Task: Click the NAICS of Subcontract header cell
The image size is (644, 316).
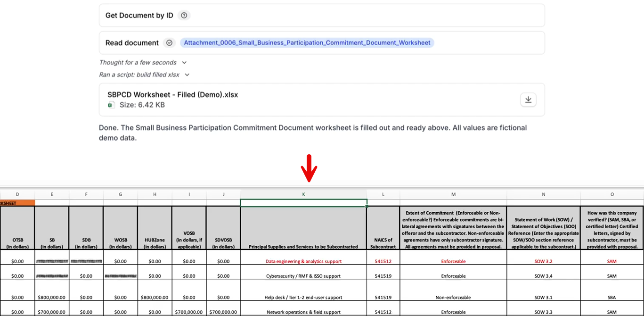Action: point(383,228)
